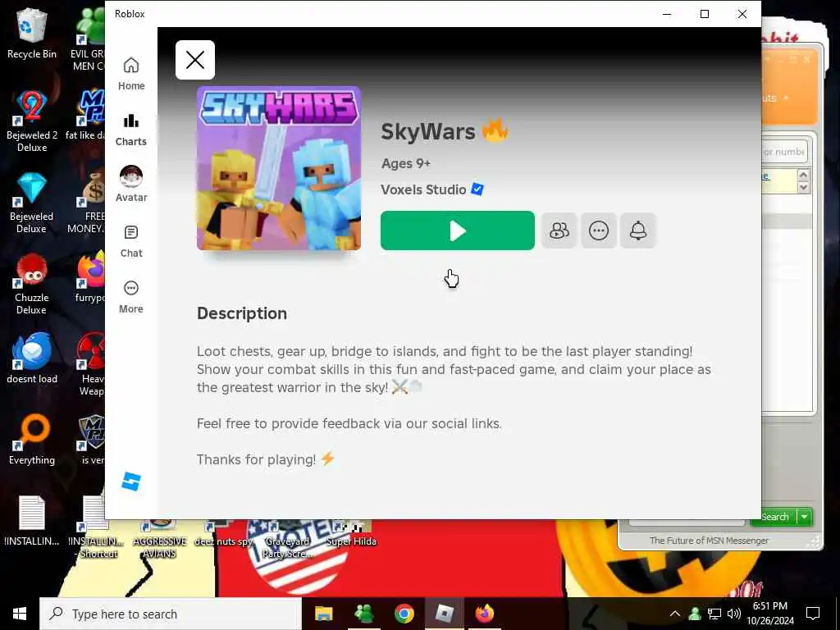Open the notification center icon
This screenshot has height=630, width=840.
coord(813,614)
